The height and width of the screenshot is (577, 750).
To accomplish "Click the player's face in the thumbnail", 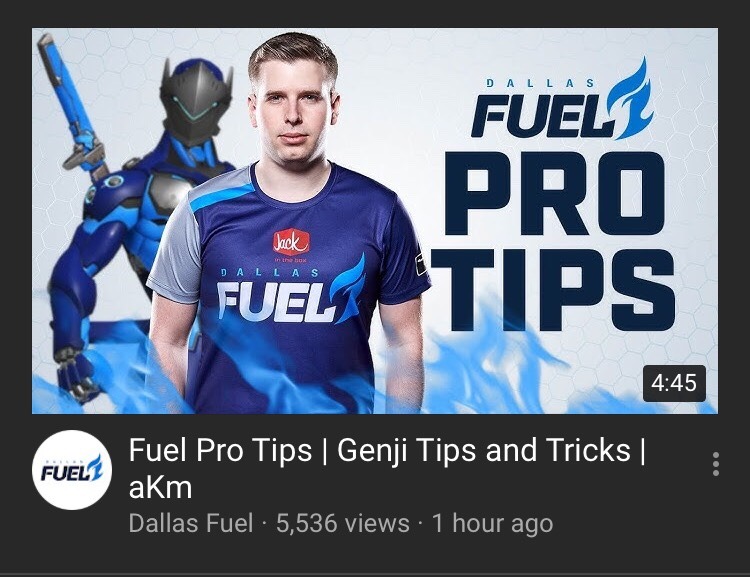I will (293, 108).
